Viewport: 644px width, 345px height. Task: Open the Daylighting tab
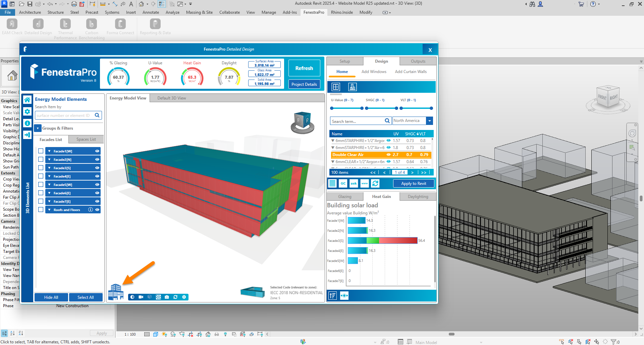coord(418,197)
